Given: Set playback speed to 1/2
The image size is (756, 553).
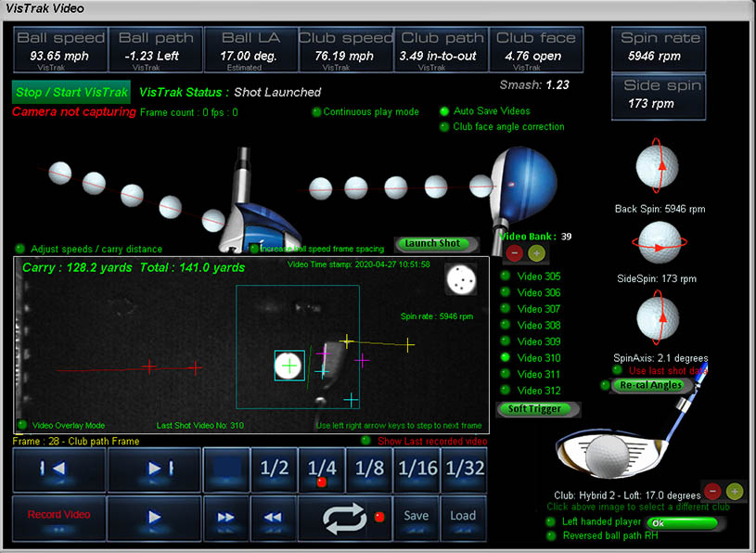Looking at the screenshot, I should pyautogui.click(x=275, y=469).
